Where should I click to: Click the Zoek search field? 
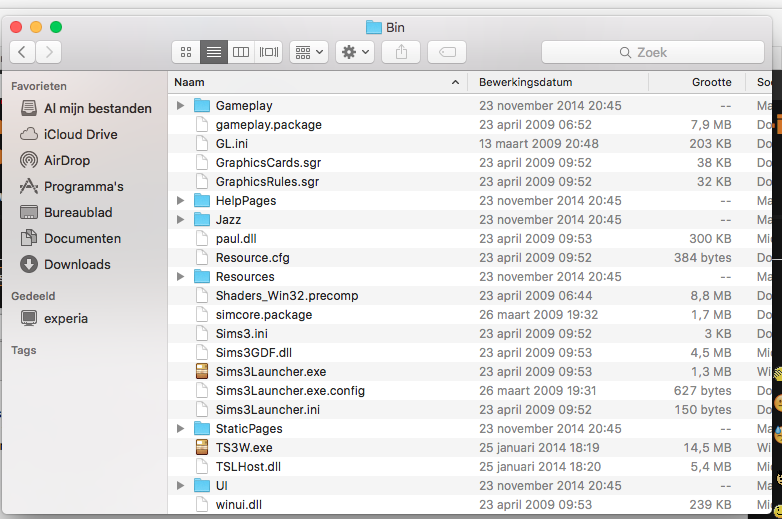tap(653, 52)
